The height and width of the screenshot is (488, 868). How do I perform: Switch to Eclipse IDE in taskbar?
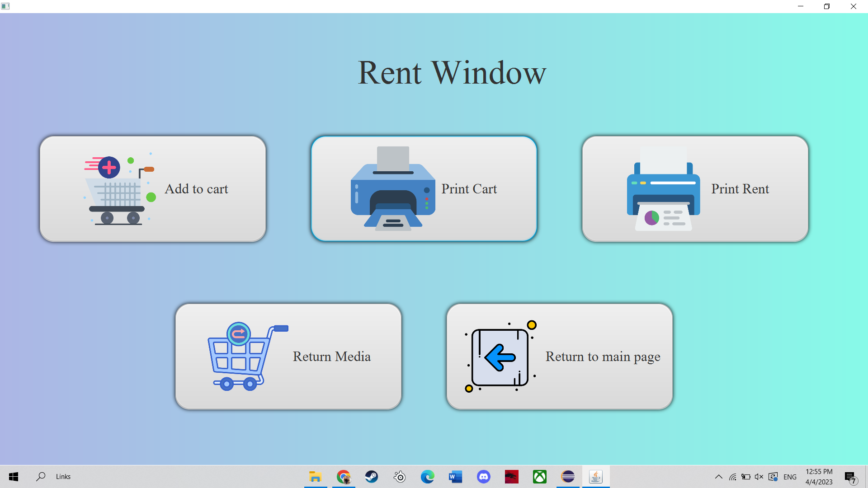[568, 477]
